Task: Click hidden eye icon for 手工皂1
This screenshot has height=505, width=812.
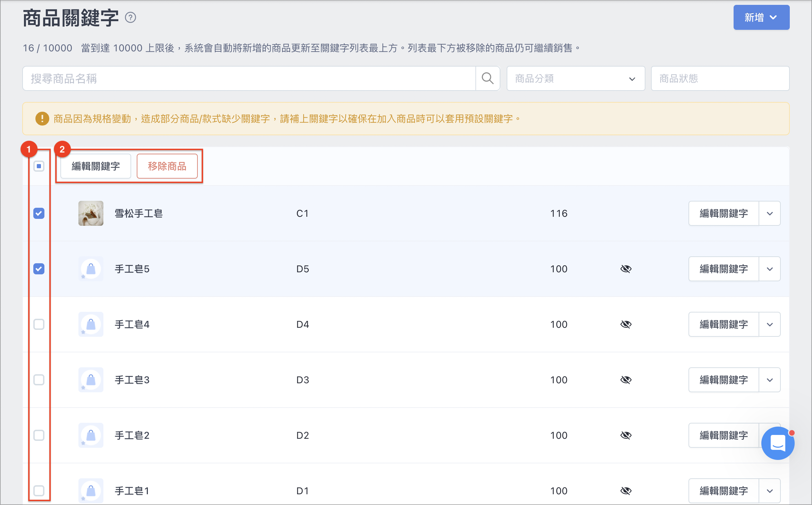Action: (626, 491)
